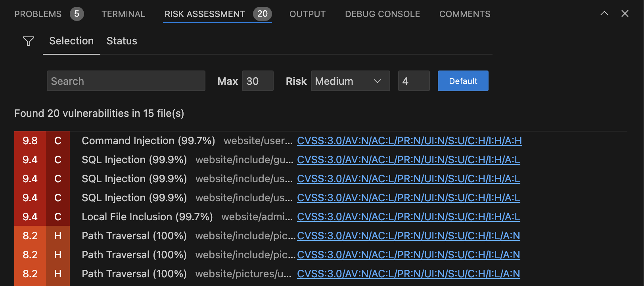Click the filter funnel icon
The height and width of the screenshot is (286, 644).
click(x=29, y=41)
